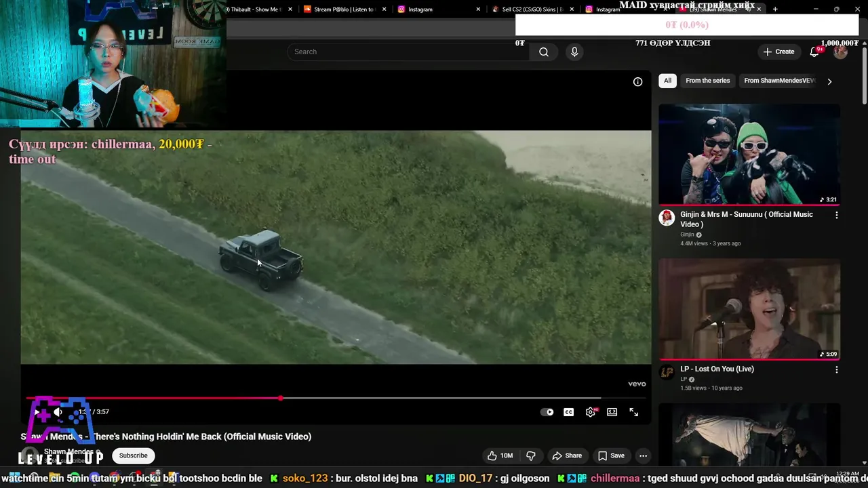This screenshot has width=868, height=488.
Task: Switch to theater mode
Action: [612, 412]
